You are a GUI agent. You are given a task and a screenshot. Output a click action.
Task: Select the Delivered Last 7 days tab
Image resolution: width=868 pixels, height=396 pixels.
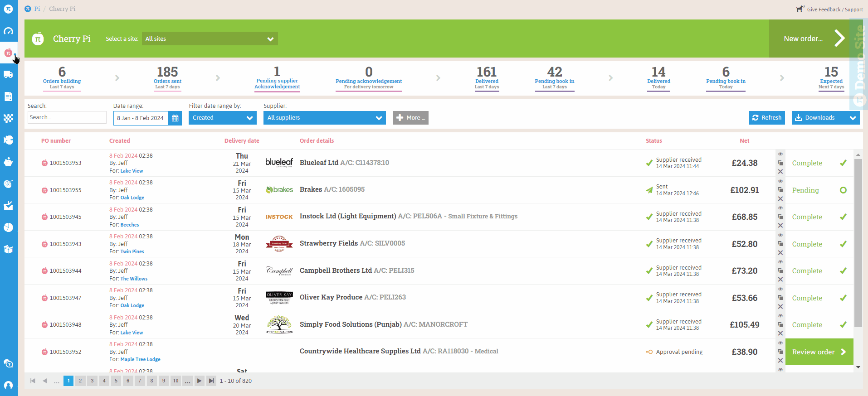pos(487,78)
